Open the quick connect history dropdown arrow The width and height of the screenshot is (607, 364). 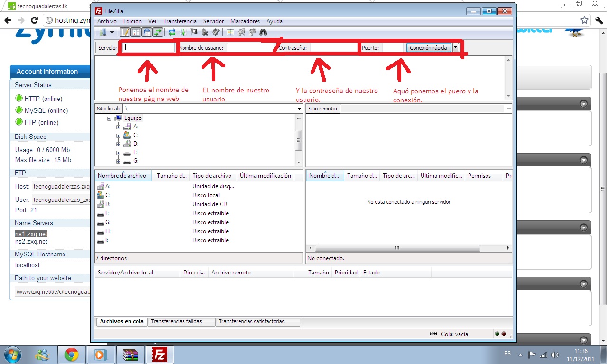coord(456,47)
